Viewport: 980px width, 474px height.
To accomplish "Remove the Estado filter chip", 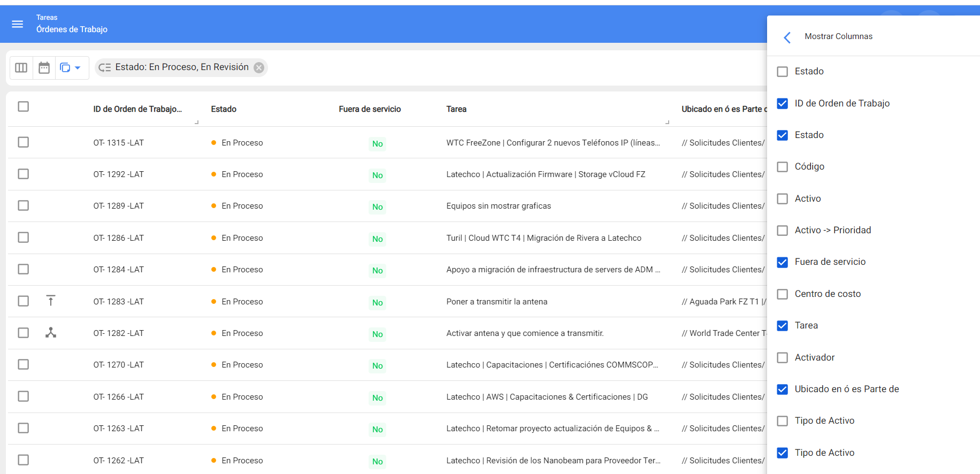I will click(x=259, y=67).
